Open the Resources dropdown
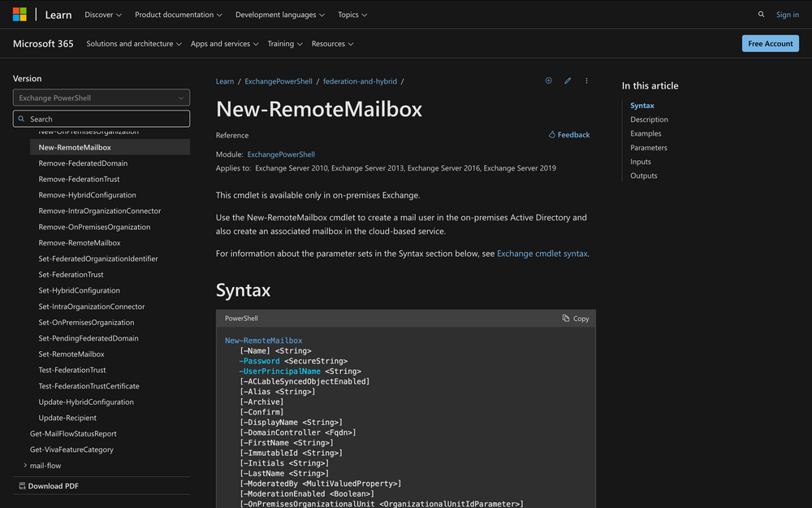The height and width of the screenshot is (508, 812). coord(331,43)
